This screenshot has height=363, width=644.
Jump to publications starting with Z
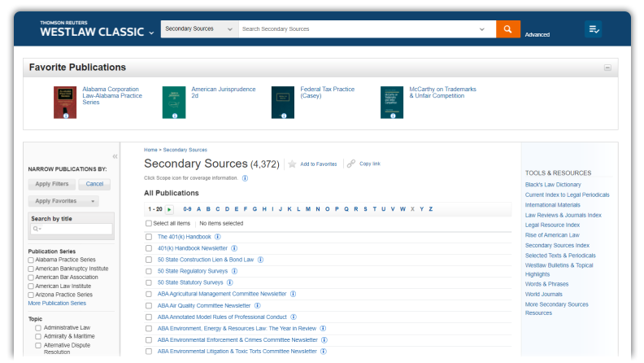(431, 209)
